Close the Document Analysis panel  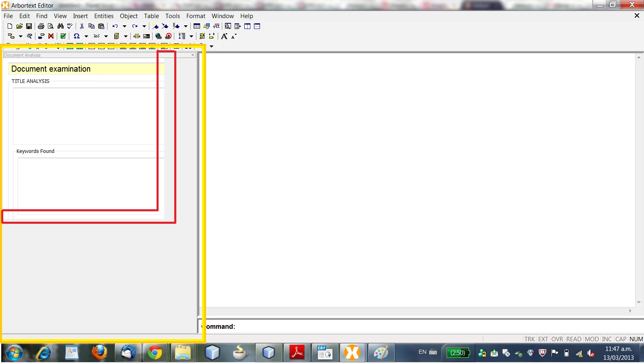tap(193, 55)
